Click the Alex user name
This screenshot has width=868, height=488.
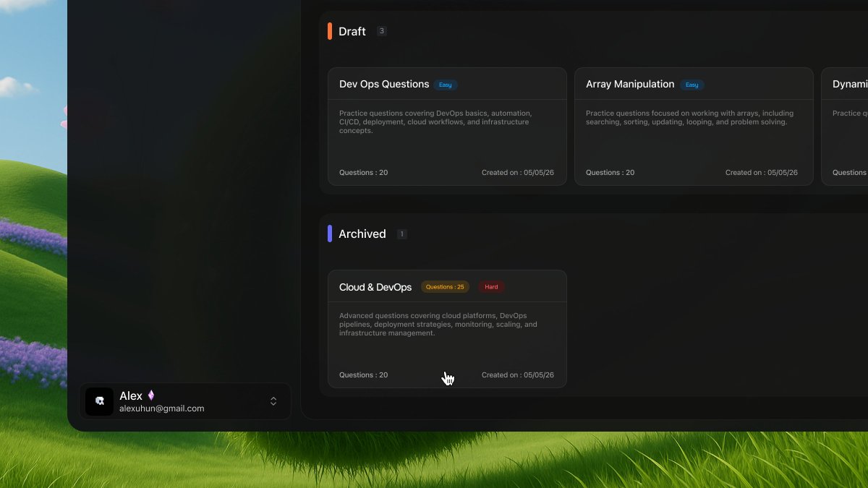pyautogui.click(x=131, y=395)
